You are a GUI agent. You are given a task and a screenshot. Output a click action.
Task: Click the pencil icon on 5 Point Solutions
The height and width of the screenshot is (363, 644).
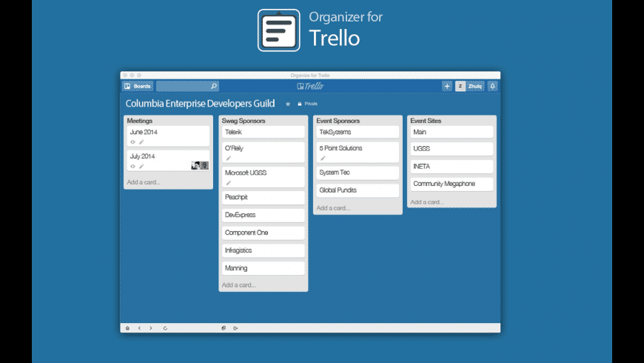coord(323,159)
